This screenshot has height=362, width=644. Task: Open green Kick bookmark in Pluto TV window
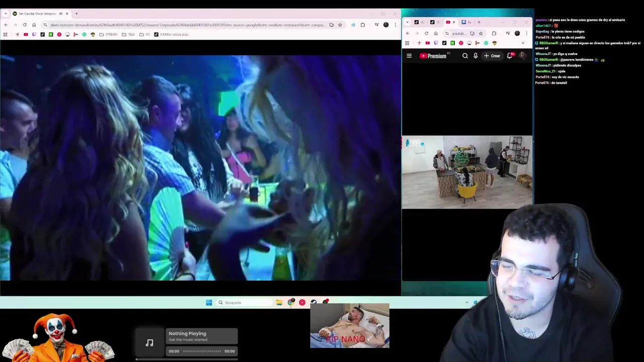click(x=51, y=34)
